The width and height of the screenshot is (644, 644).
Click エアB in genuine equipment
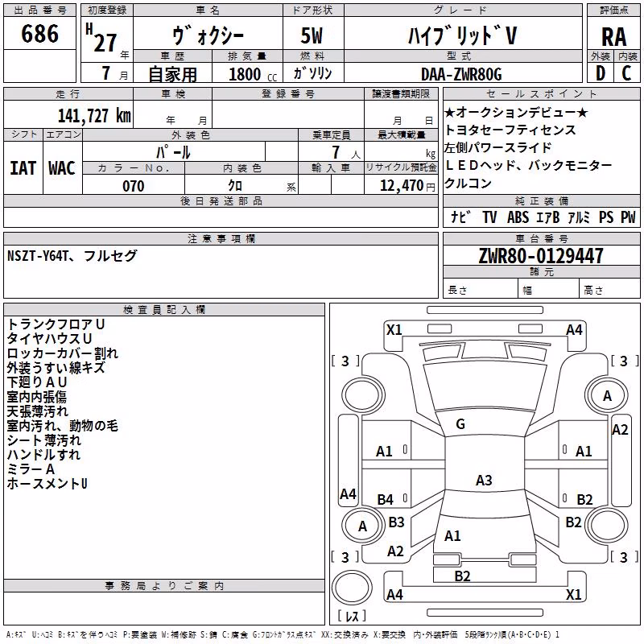tap(548, 217)
